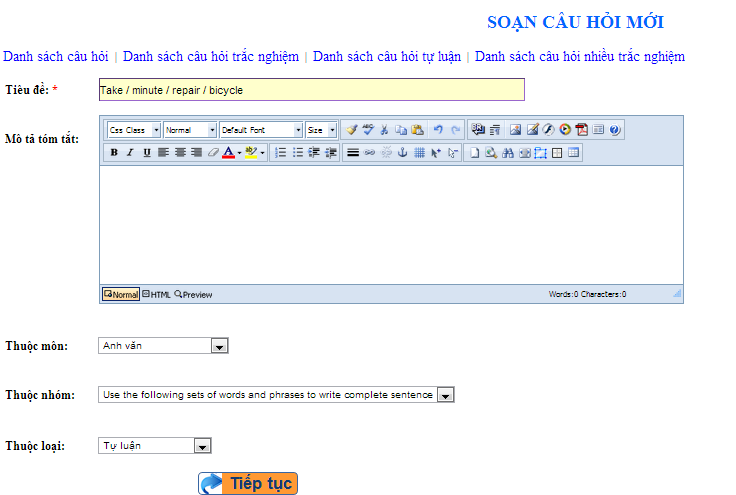736x495 pixels.
Task: Click inside the editor text area
Action: pyautogui.click(x=391, y=225)
